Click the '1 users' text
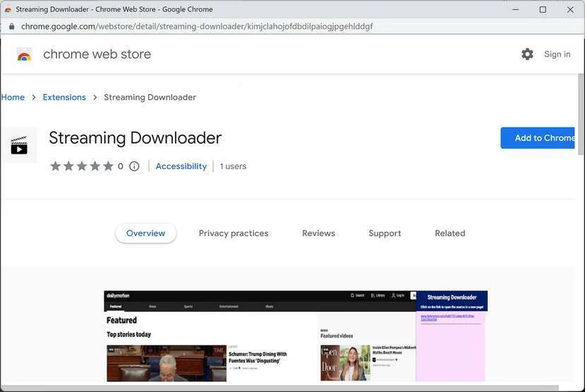The image size is (585, 392). click(233, 166)
